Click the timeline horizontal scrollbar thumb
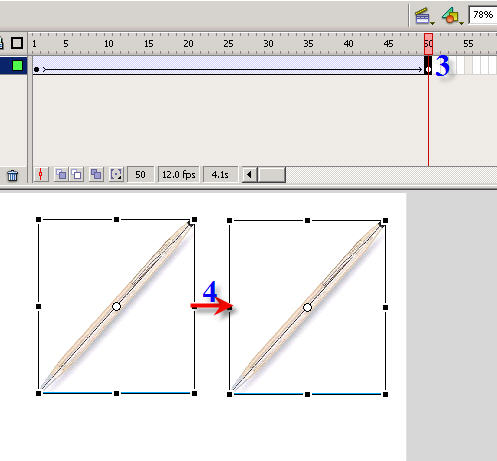Screen dimensions: 497x461 (x=272, y=174)
